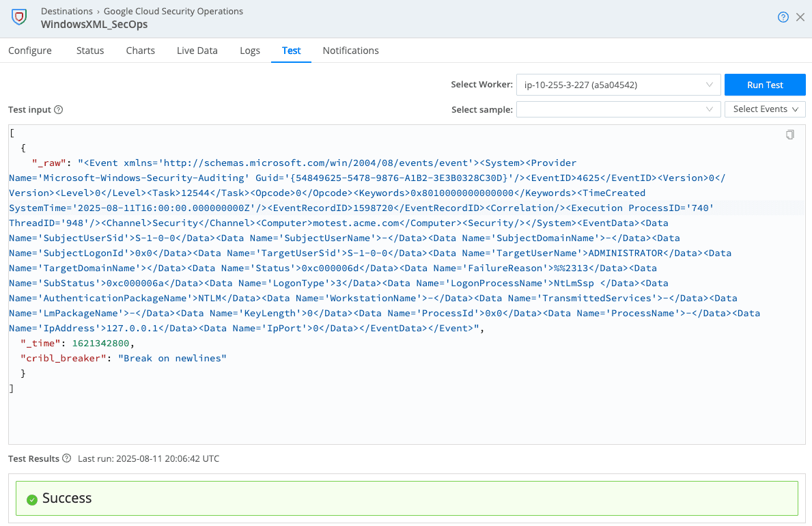
Task: Expand the Select Events menu
Action: (765, 109)
